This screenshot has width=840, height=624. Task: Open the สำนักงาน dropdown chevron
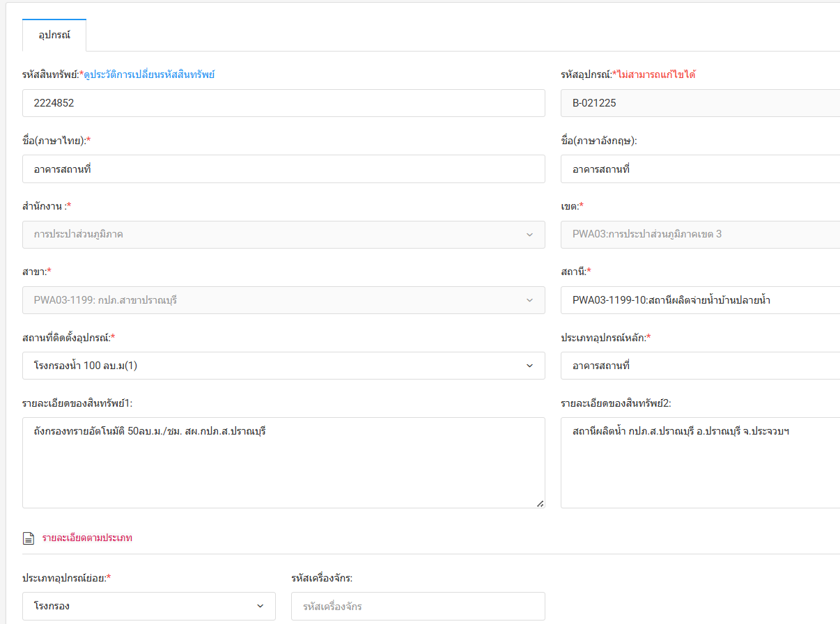pyautogui.click(x=529, y=235)
